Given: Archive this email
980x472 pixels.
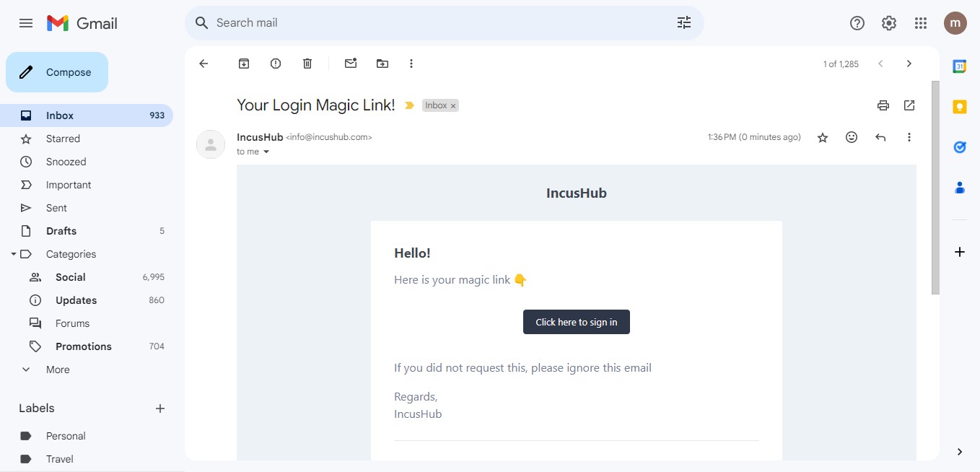Looking at the screenshot, I should [x=243, y=64].
